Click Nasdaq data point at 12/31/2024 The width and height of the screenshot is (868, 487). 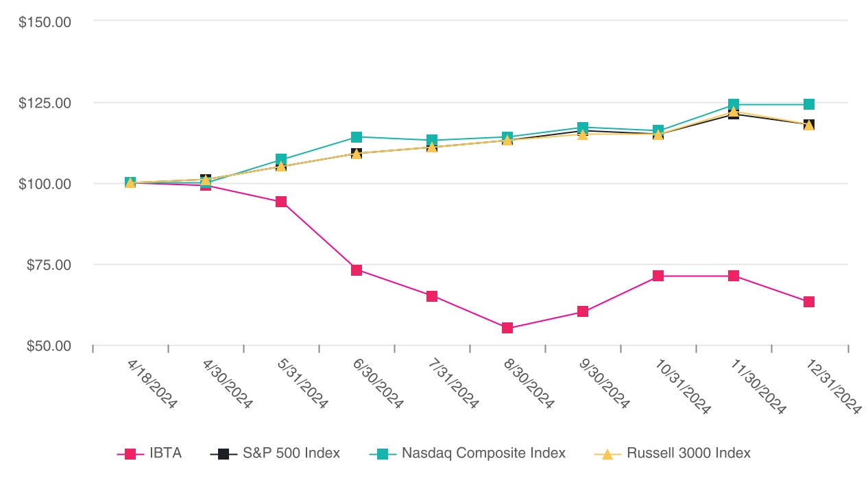[809, 104]
